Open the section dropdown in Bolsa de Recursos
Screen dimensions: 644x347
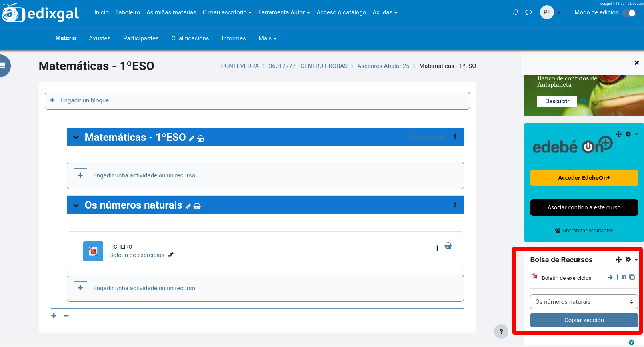coord(584,302)
